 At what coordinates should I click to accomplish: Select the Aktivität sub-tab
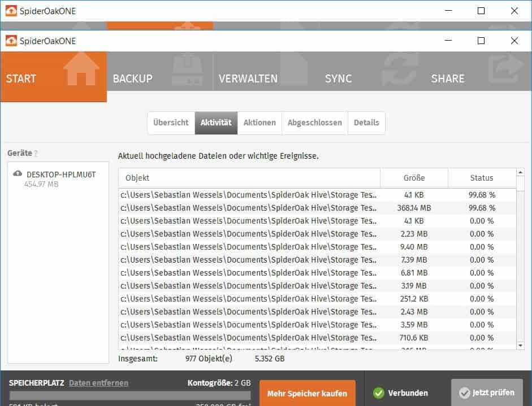click(216, 123)
